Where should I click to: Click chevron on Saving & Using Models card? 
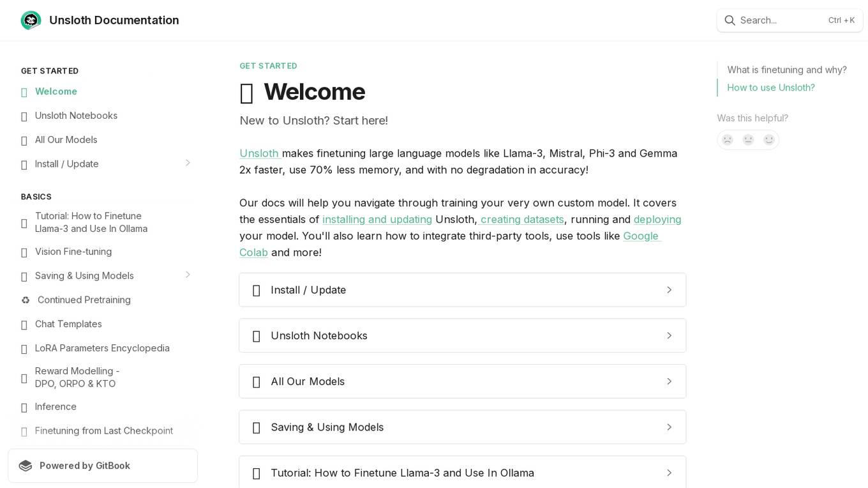[669, 427]
